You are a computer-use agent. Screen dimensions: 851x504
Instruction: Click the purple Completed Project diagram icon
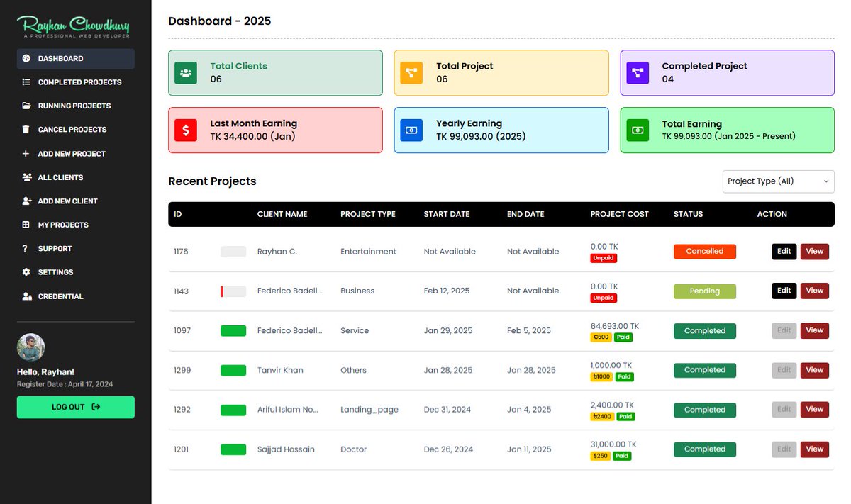pos(638,72)
